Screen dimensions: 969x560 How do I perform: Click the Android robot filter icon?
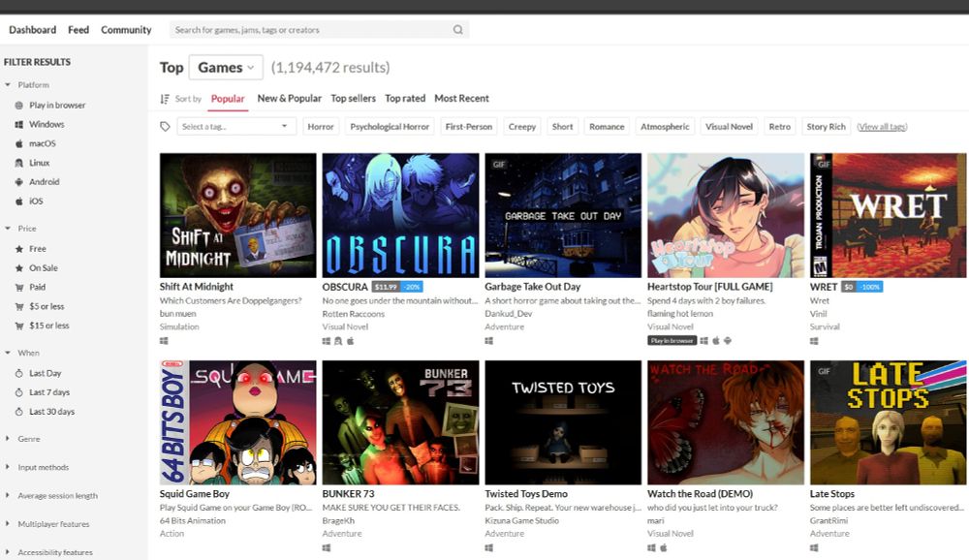click(x=19, y=182)
